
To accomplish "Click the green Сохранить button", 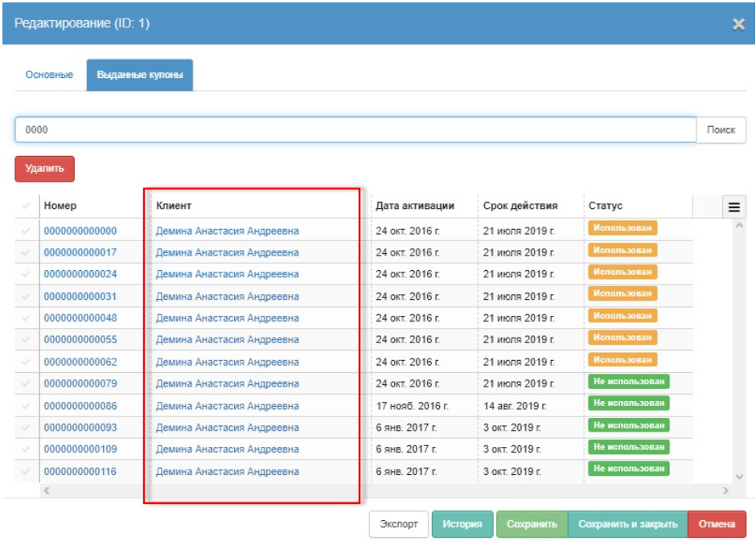I will [x=532, y=524].
